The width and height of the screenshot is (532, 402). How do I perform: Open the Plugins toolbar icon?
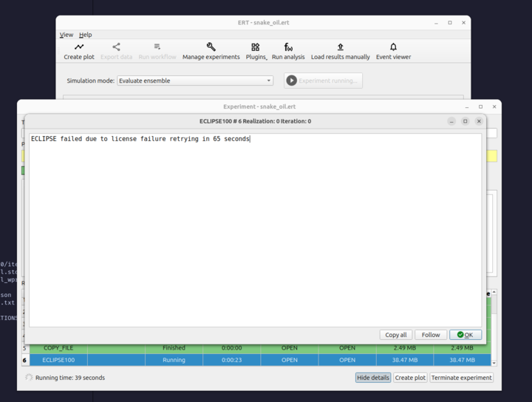(256, 47)
